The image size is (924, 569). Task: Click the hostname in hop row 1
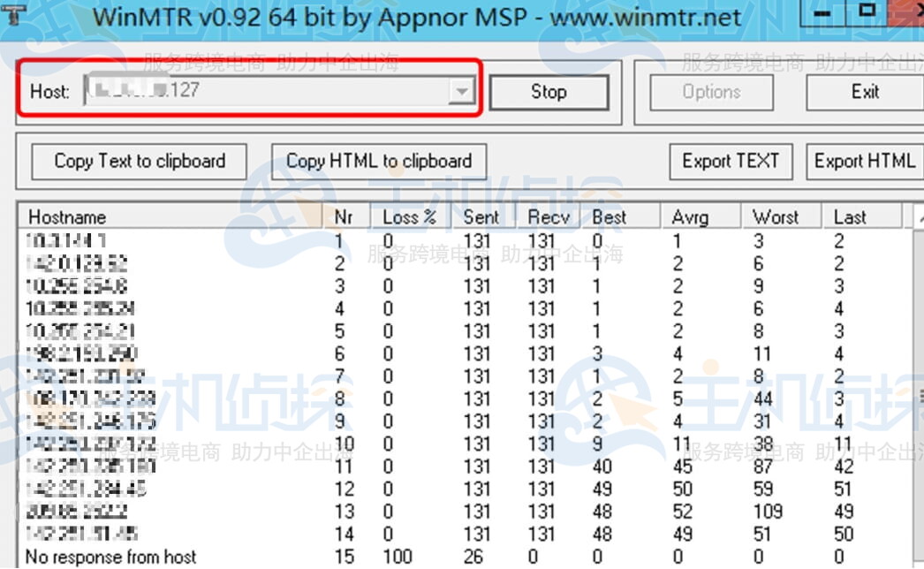click(65, 240)
